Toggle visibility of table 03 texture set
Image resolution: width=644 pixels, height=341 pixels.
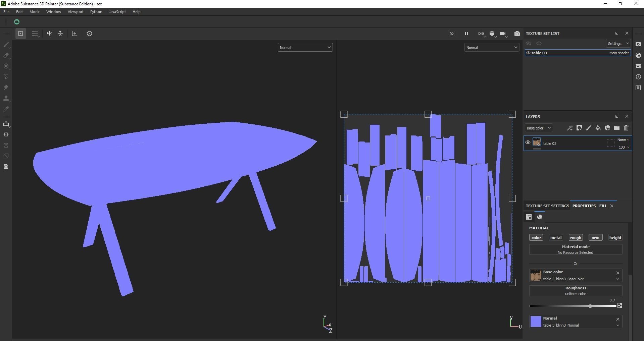[528, 53]
